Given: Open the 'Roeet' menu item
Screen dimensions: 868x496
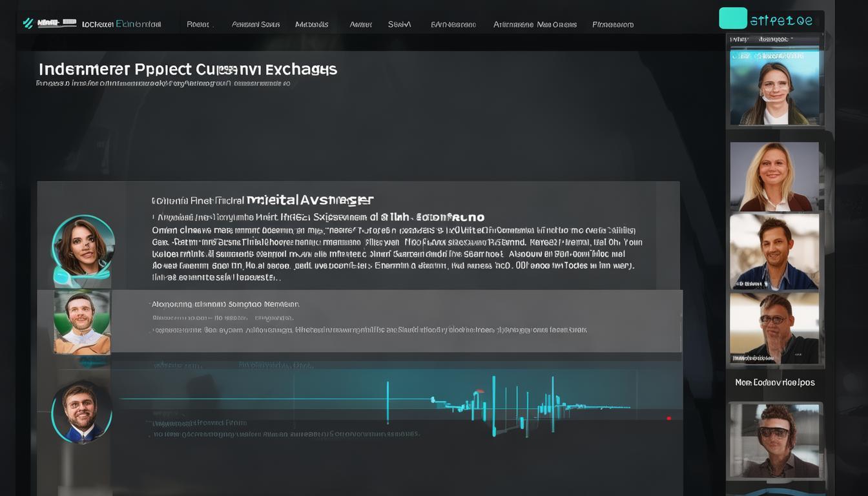Looking at the screenshot, I should click(x=198, y=25).
